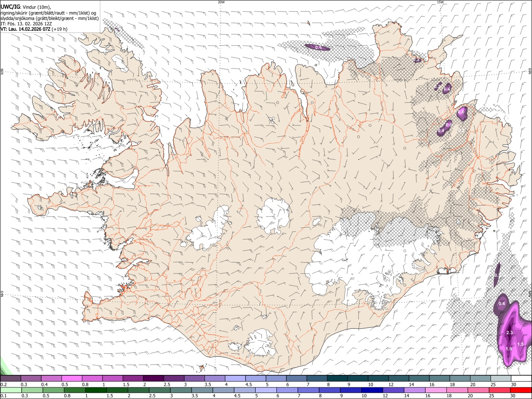The image size is (532, 399).
Task: Pick the lavender swatch labeled 4 in upper scale
Action: (x=235, y=379)
